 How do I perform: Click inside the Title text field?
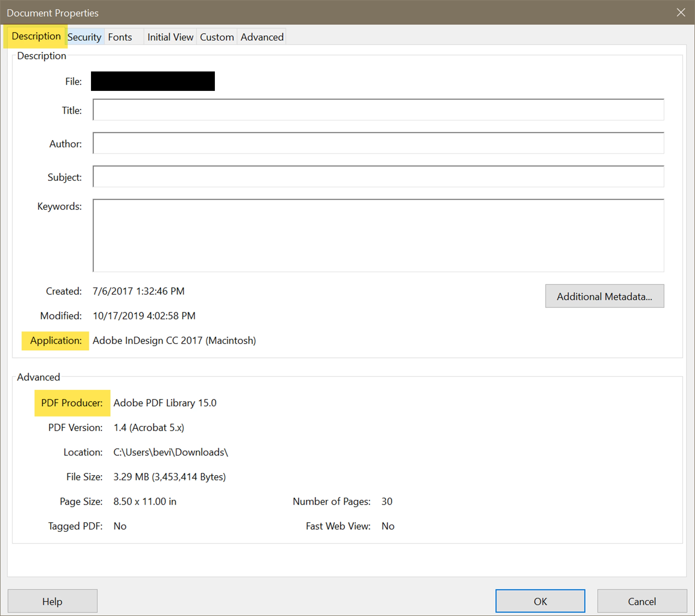(x=378, y=110)
